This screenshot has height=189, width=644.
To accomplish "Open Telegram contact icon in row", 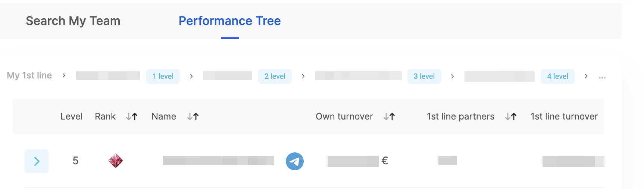I will pyautogui.click(x=294, y=161).
